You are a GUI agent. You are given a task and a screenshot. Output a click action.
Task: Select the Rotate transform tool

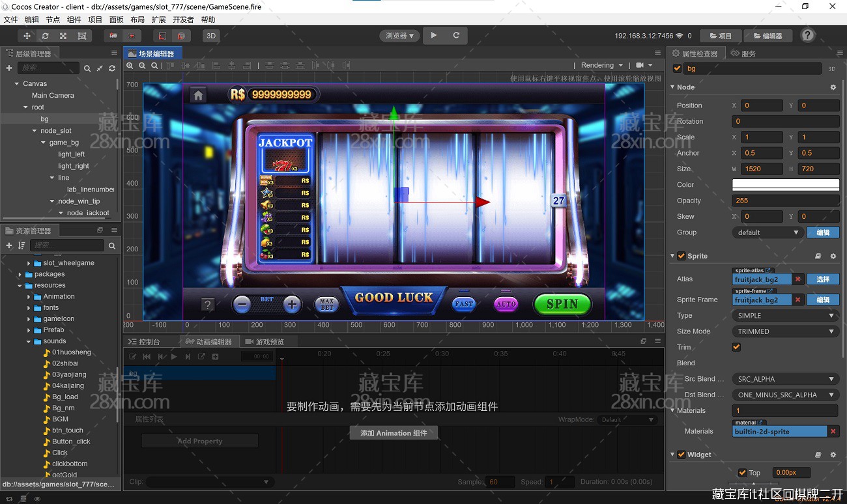[x=45, y=36]
